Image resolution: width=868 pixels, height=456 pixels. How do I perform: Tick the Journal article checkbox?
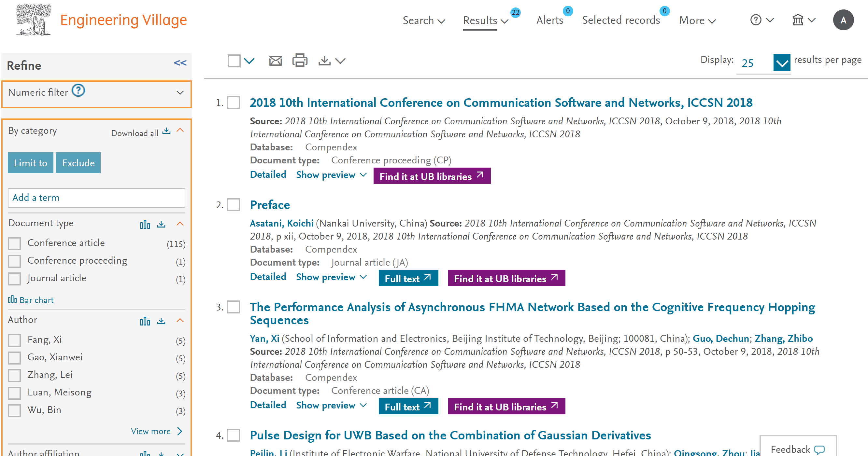click(x=14, y=279)
